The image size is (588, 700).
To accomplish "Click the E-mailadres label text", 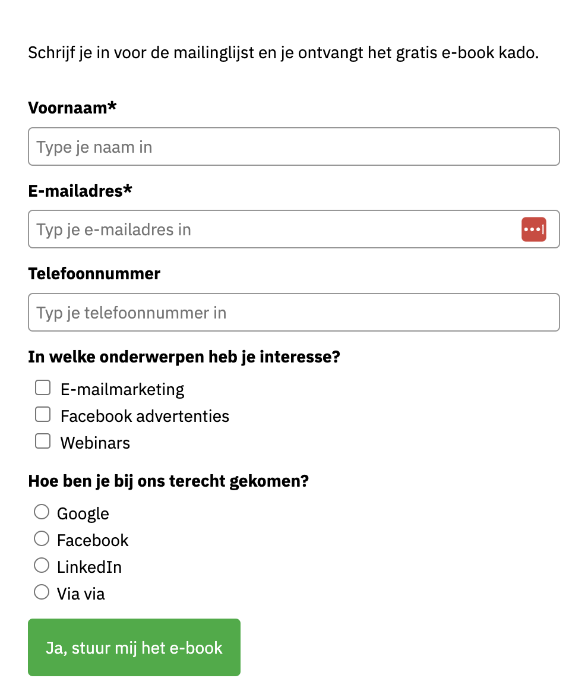I will click(x=80, y=191).
